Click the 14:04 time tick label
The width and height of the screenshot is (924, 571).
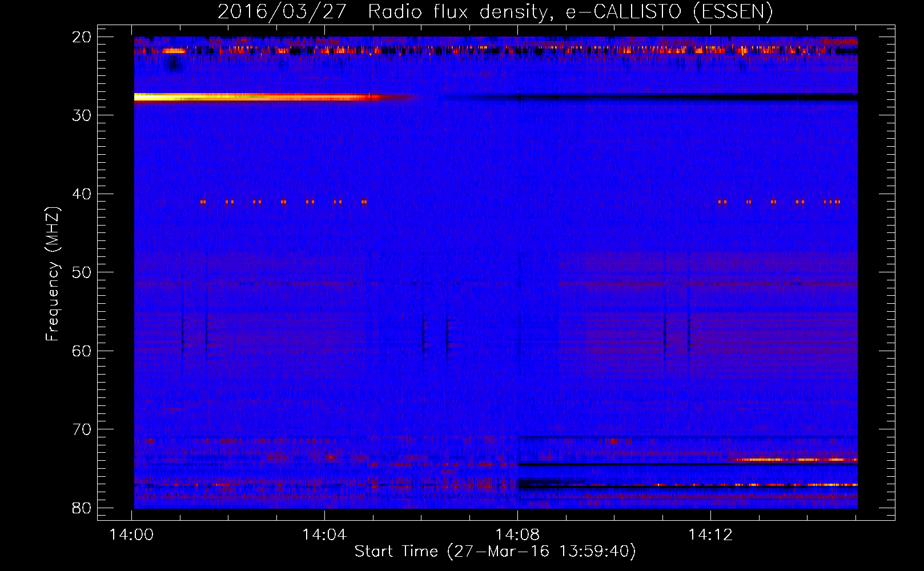pyautogui.click(x=324, y=535)
